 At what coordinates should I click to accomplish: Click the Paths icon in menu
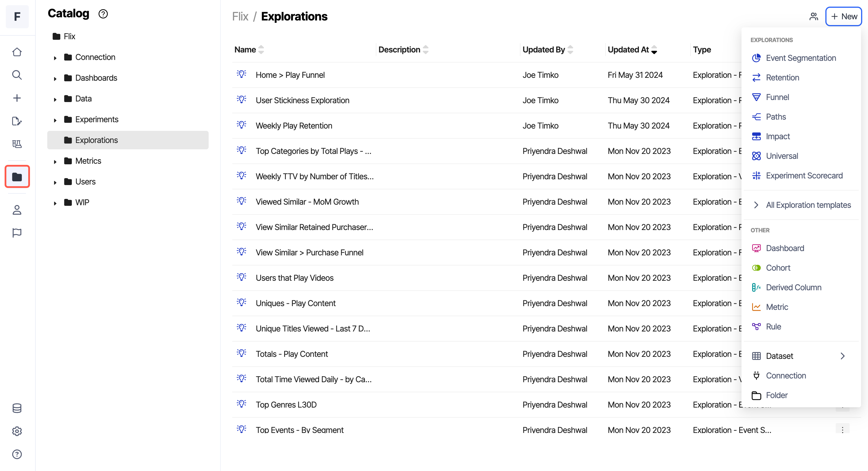point(756,117)
